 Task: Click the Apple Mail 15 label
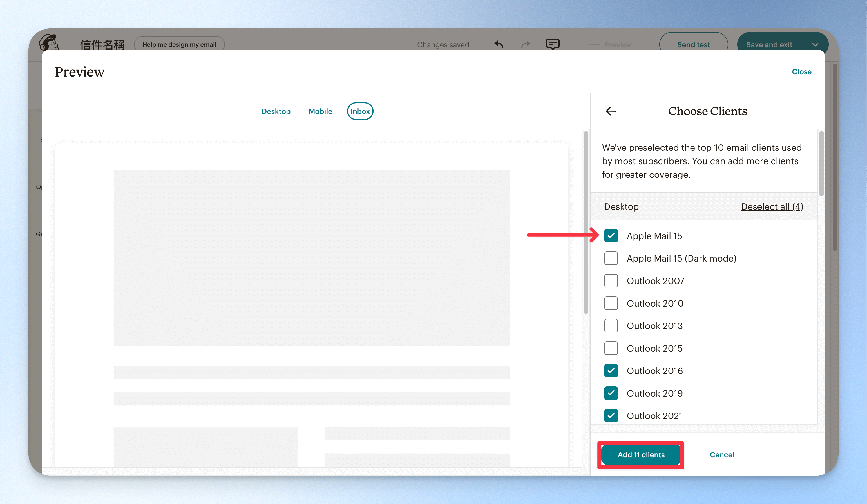pyautogui.click(x=654, y=236)
